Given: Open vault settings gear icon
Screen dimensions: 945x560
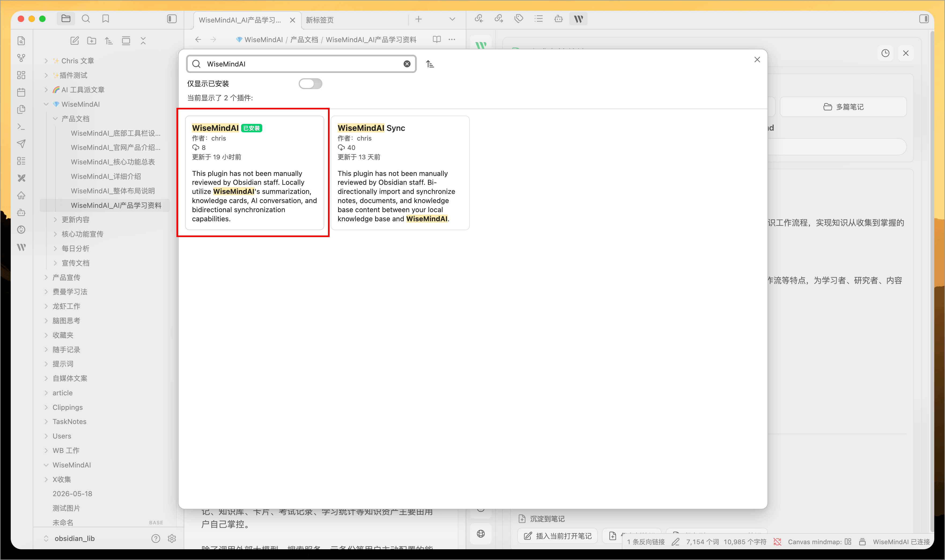Looking at the screenshot, I should point(172,538).
